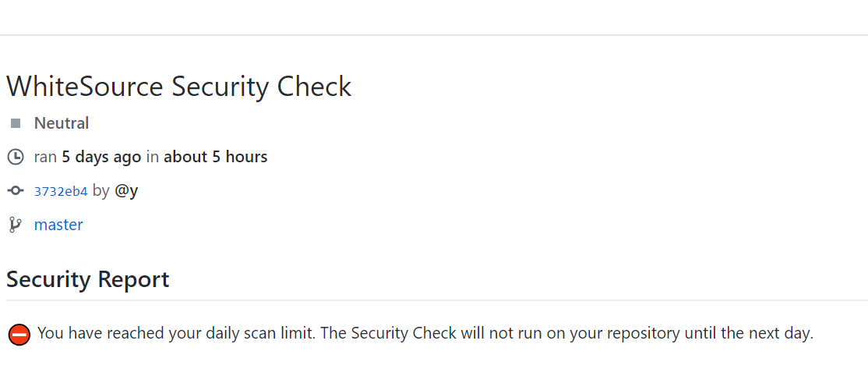Click the horizontal divider above the title
Screen dimensions: 868x376
pyautogui.click(x=434, y=35)
